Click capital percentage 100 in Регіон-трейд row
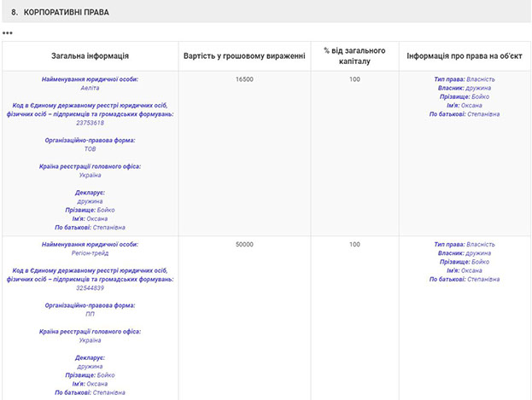The height and width of the screenshot is (400, 532). pyautogui.click(x=354, y=244)
